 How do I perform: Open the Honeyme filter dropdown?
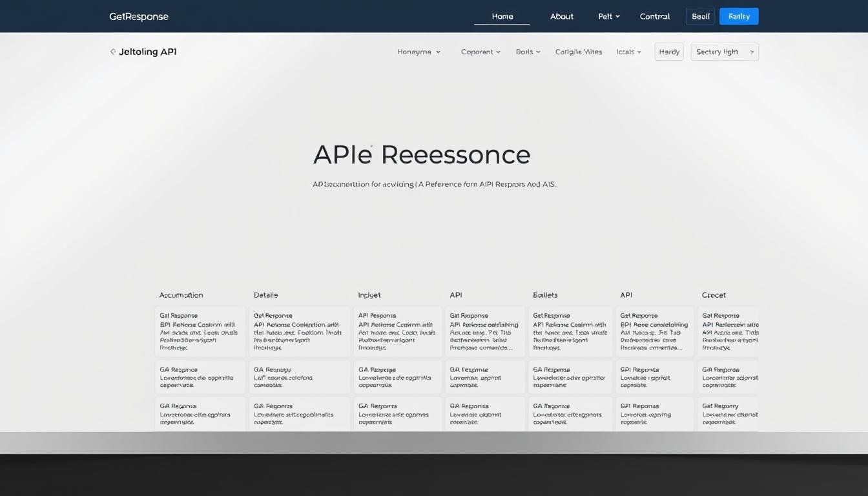click(418, 52)
